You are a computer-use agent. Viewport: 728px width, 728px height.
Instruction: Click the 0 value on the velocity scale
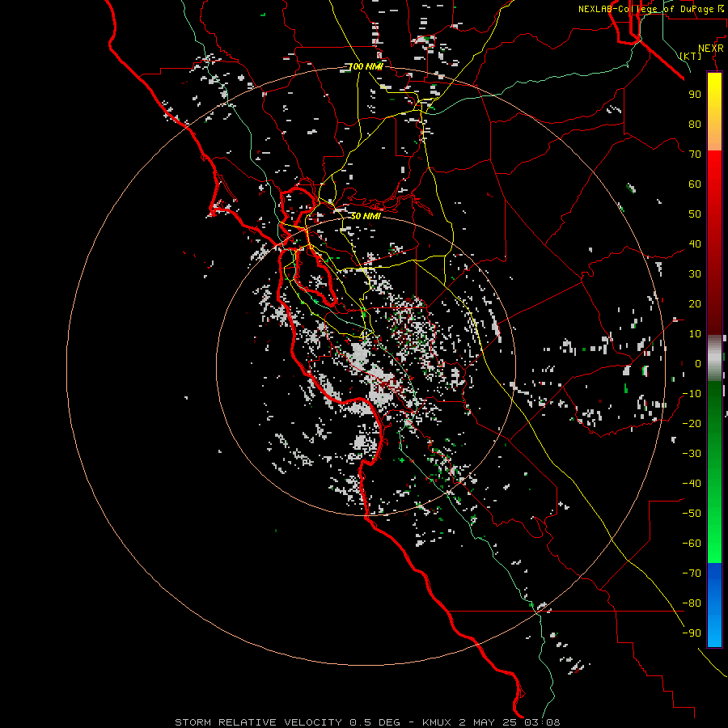point(698,363)
